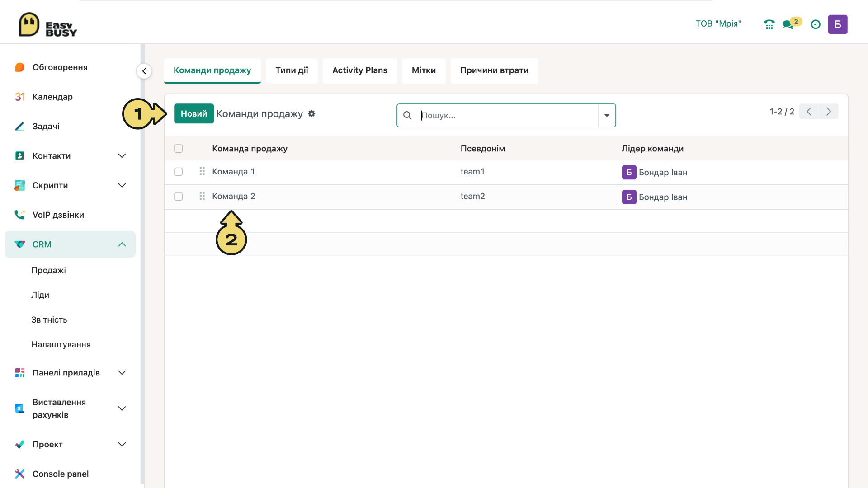
Task: Expand the Скрипти submenu chevron
Action: [122, 185]
